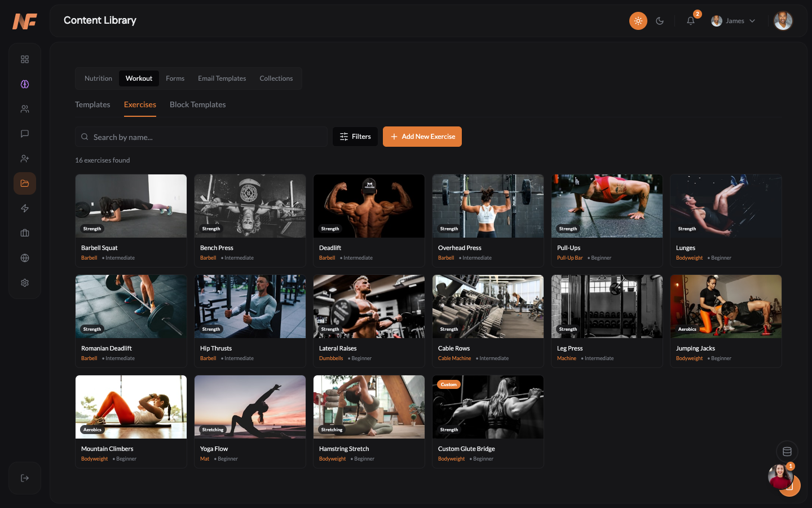Click the Add New Exercise button
This screenshot has height=508, width=812.
(x=422, y=136)
